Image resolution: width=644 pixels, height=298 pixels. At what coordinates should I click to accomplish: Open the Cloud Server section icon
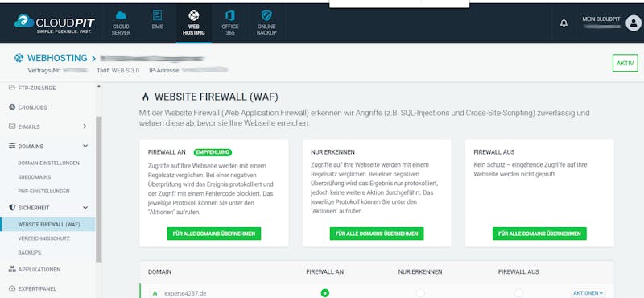[121, 15]
